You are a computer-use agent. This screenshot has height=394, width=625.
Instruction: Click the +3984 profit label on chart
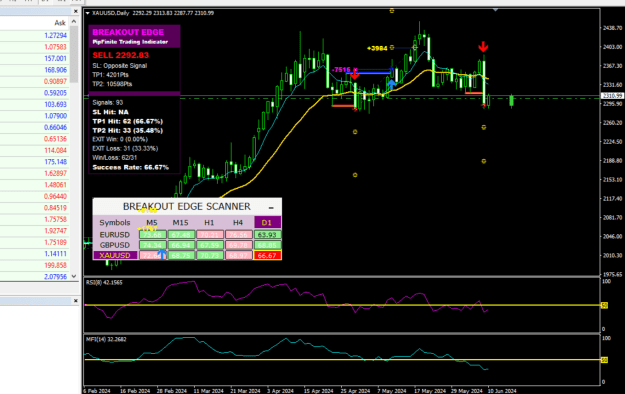pyautogui.click(x=377, y=48)
